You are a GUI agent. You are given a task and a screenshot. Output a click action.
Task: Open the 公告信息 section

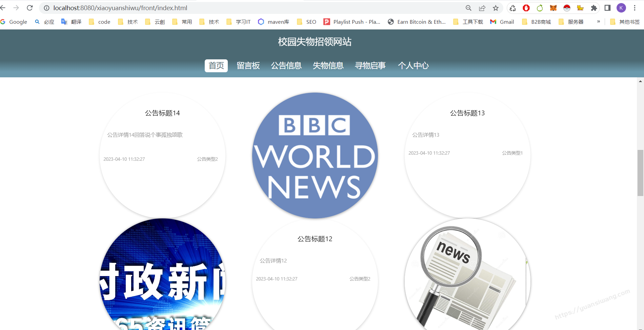tap(286, 65)
